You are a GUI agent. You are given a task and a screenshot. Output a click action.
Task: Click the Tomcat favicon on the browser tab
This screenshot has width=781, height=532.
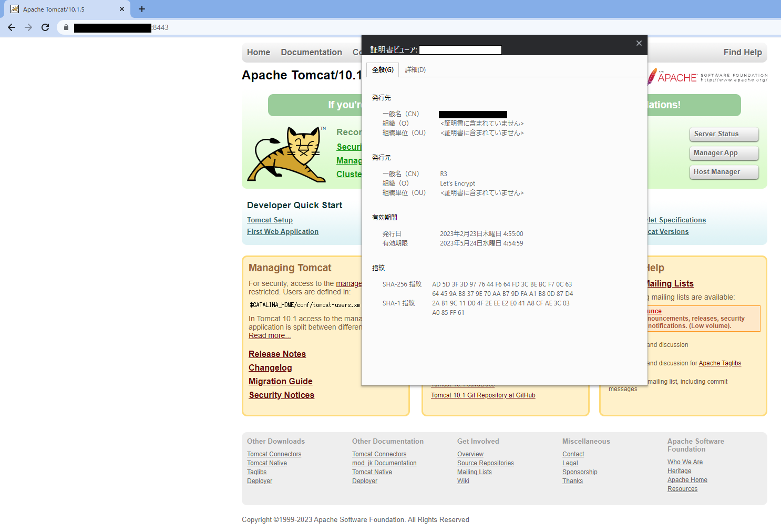pos(15,8)
